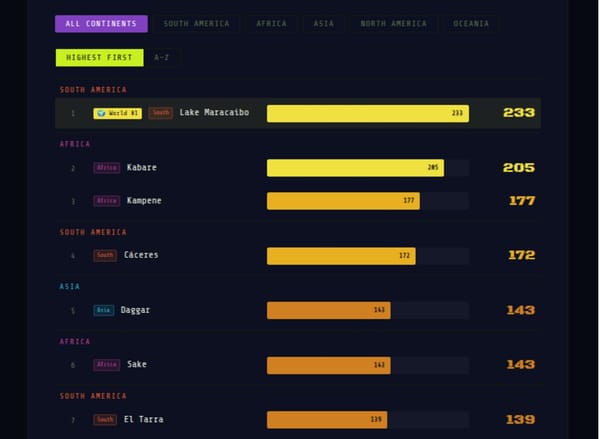Image resolution: width=600 pixels, height=439 pixels.
Task: Open the Lake Maracaibo entry
Action: click(x=214, y=113)
